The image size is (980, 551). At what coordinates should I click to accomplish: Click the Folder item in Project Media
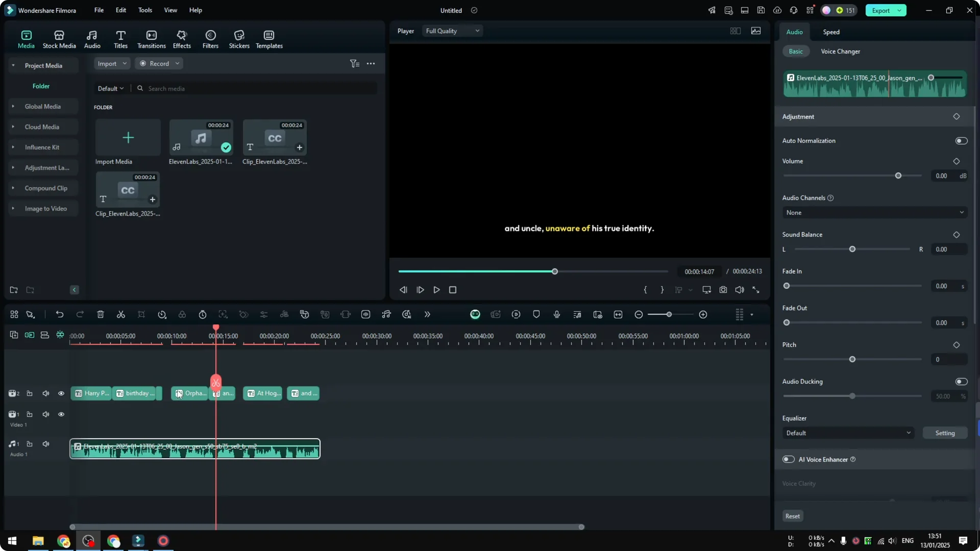pos(41,86)
